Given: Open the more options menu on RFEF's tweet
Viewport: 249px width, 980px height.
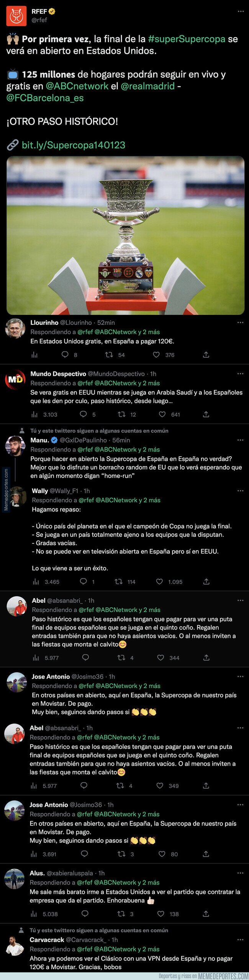Looking at the screenshot, I should point(241,11).
